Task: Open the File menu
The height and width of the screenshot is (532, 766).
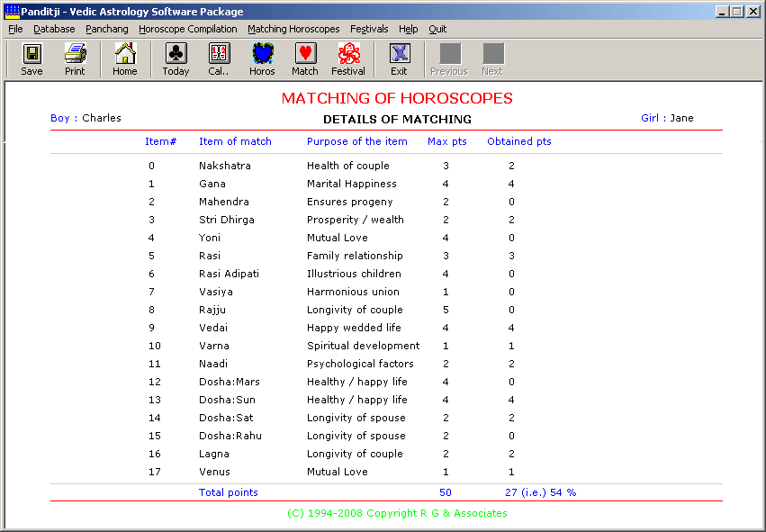Action: (x=15, y=29)
